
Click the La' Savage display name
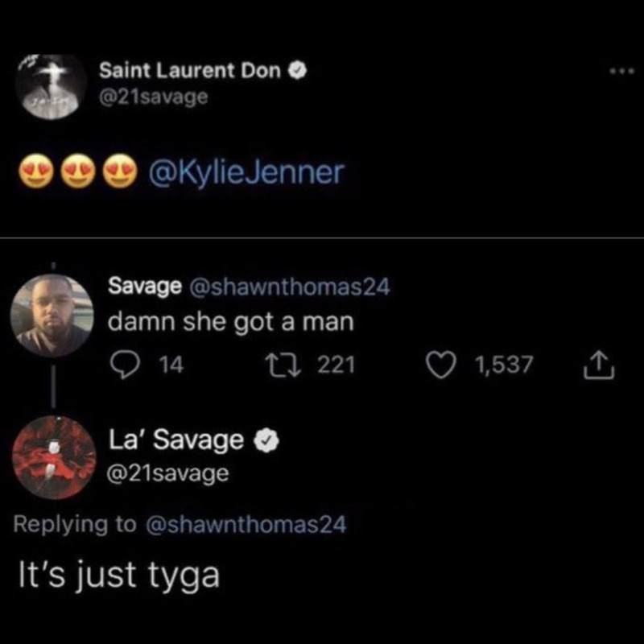pyautogui.click(x=176, y=440)
